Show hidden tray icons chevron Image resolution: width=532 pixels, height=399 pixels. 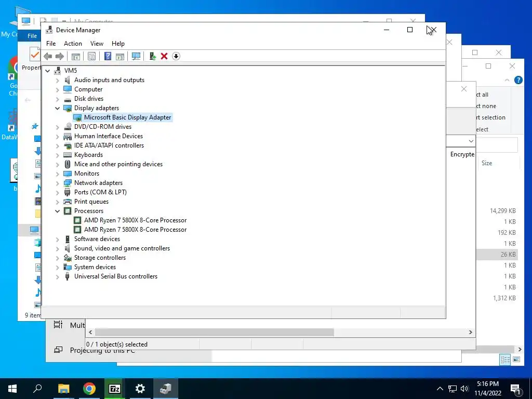click(x=440, y=389)
